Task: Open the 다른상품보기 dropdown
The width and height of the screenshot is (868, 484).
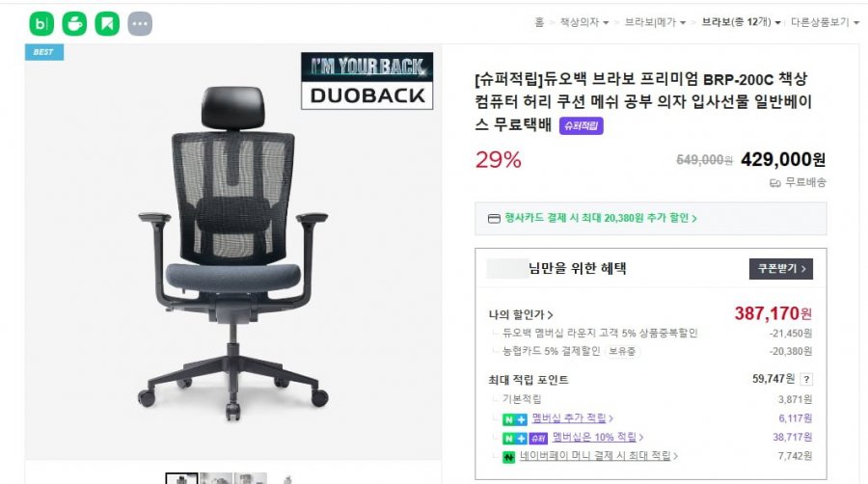Action: pos(825,22)
